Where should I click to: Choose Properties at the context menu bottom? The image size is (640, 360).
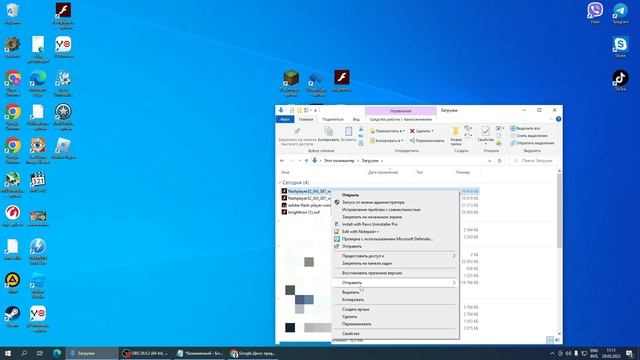coord(395,333)
